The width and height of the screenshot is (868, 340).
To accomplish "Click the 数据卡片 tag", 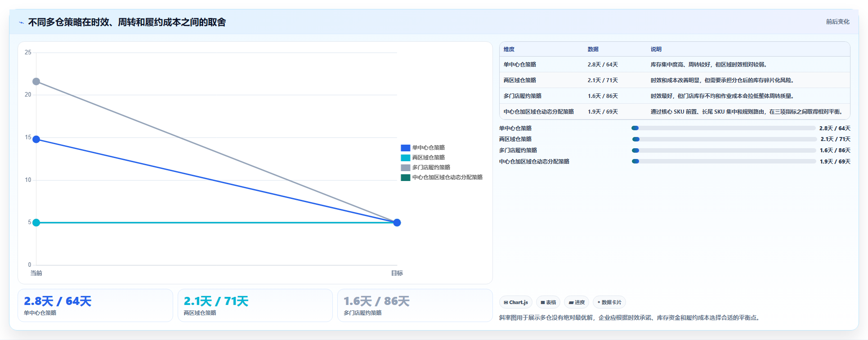I will 609,302.
